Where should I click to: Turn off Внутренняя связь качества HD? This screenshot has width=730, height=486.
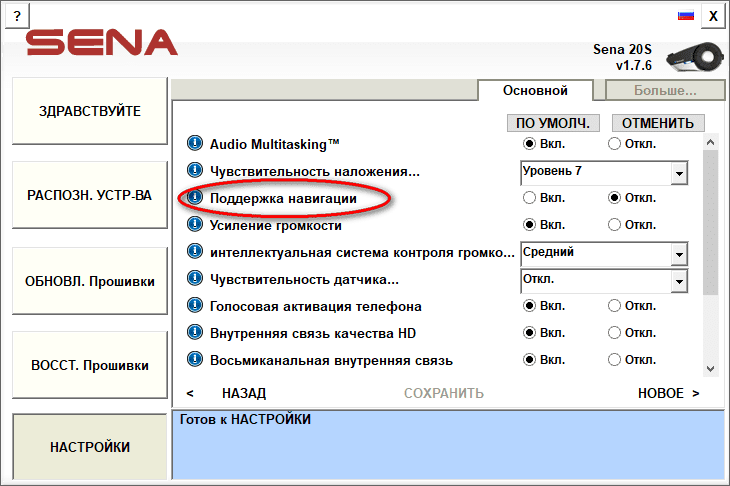click(614, 333)
